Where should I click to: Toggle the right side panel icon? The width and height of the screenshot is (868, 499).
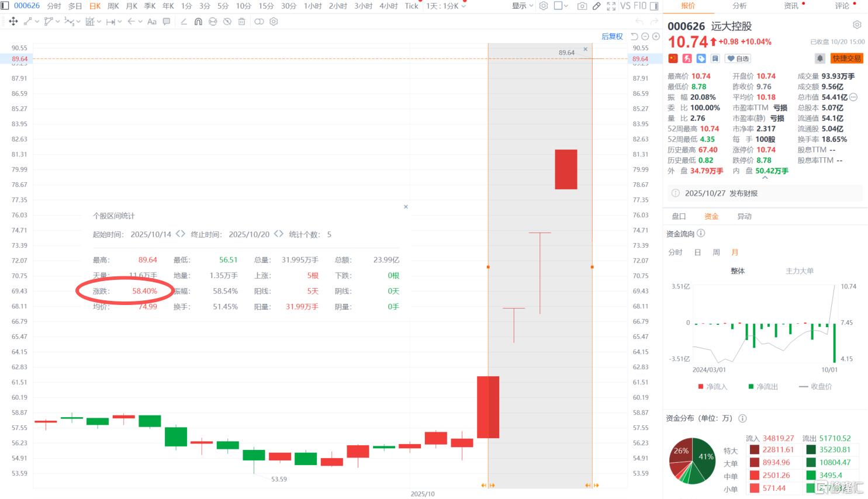(654, 6)
